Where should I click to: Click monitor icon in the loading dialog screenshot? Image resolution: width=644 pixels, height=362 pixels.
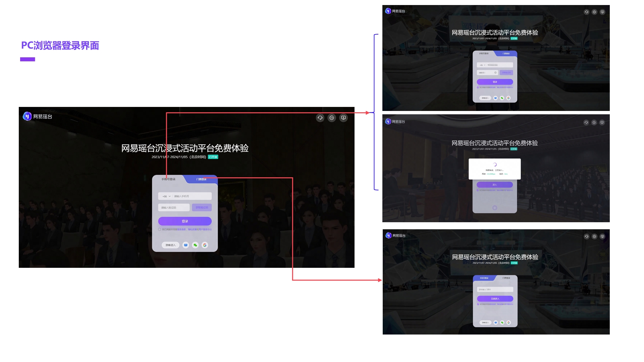coord(602,122)
